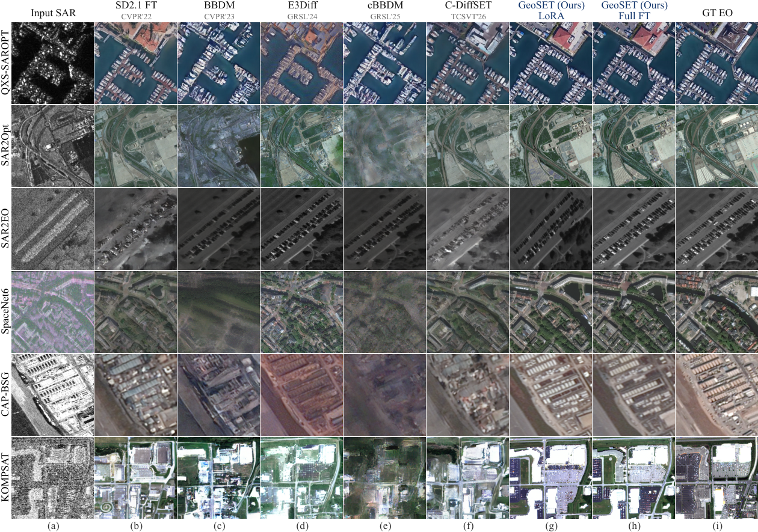Click the "(a)" subfigure caption
758x532 pixels.
click(x=54, y=526)
